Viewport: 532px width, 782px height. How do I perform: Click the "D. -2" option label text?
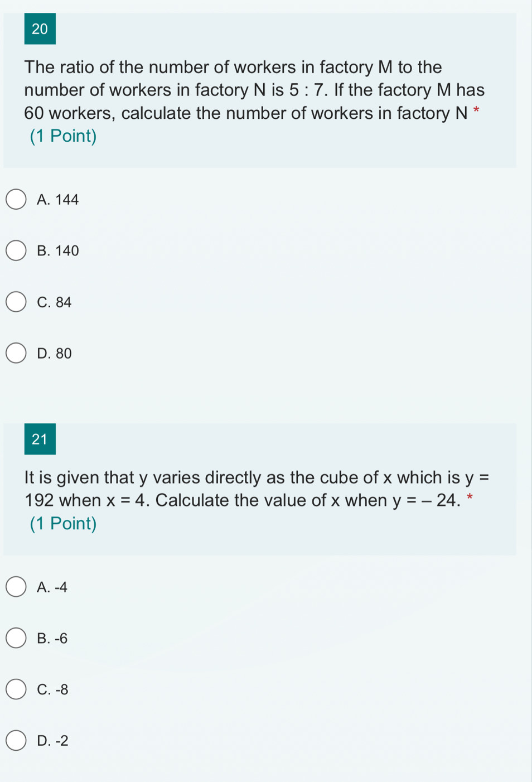[52, 741]
